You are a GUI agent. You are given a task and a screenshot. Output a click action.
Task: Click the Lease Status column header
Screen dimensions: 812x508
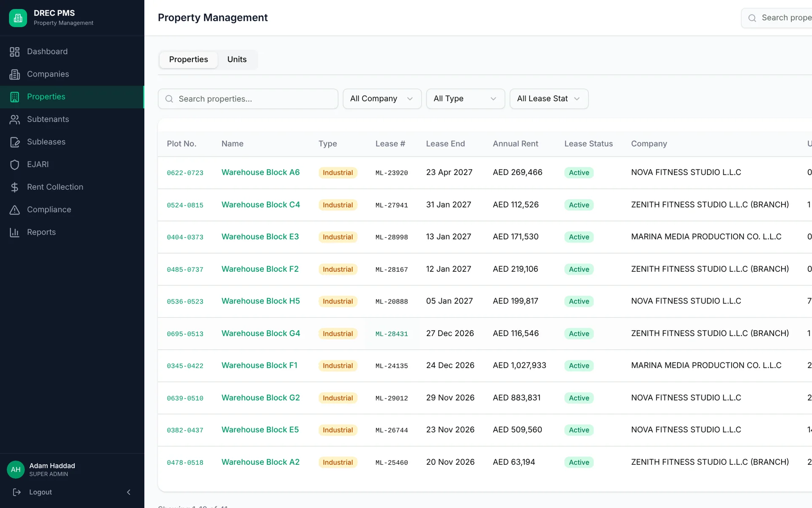point(588,144)
